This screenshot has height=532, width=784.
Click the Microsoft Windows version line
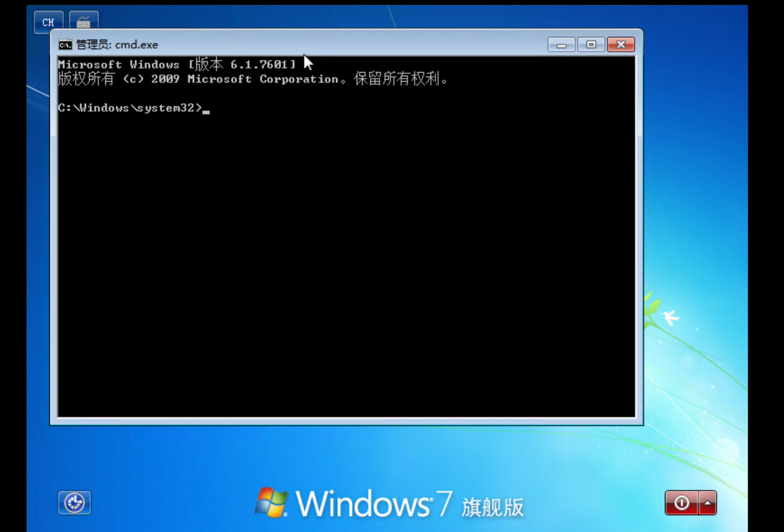click(176, 65)
